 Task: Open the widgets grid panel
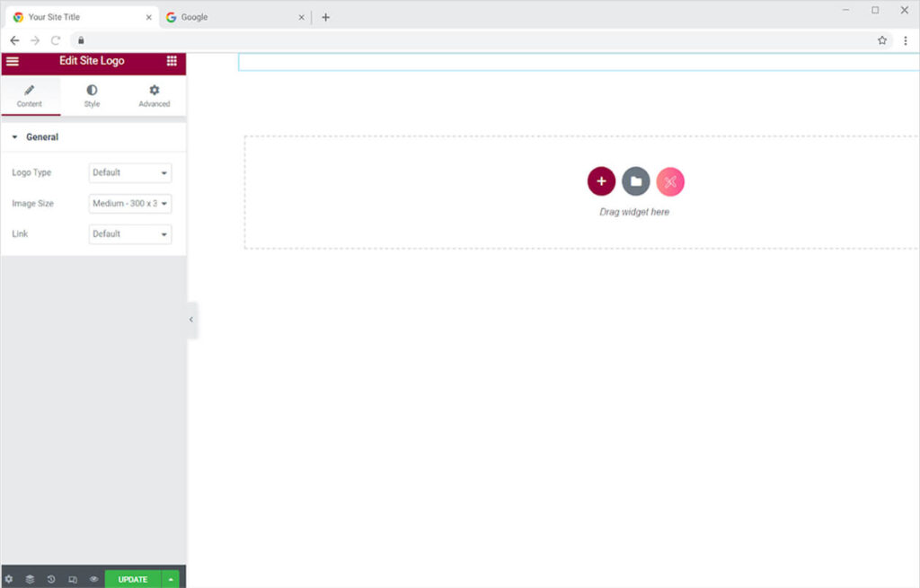pos(172,61)
